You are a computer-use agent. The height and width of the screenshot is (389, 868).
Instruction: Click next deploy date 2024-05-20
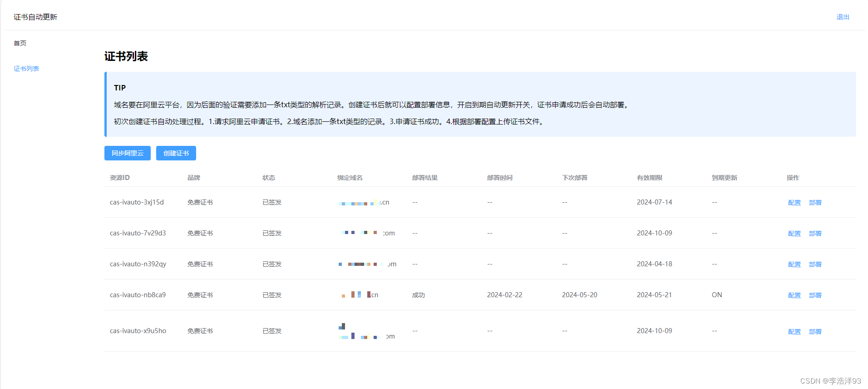[580, 295]
